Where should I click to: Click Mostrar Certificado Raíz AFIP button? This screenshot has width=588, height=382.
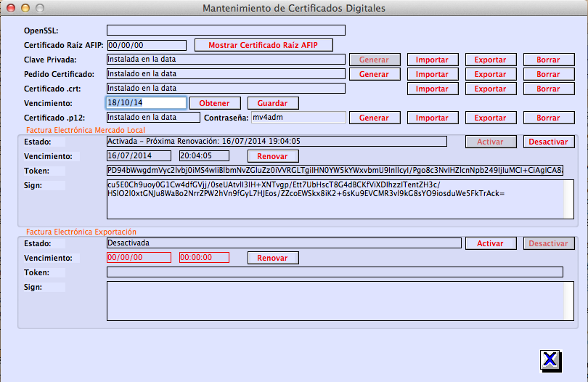pyautogui.click(x=264, y=45)
